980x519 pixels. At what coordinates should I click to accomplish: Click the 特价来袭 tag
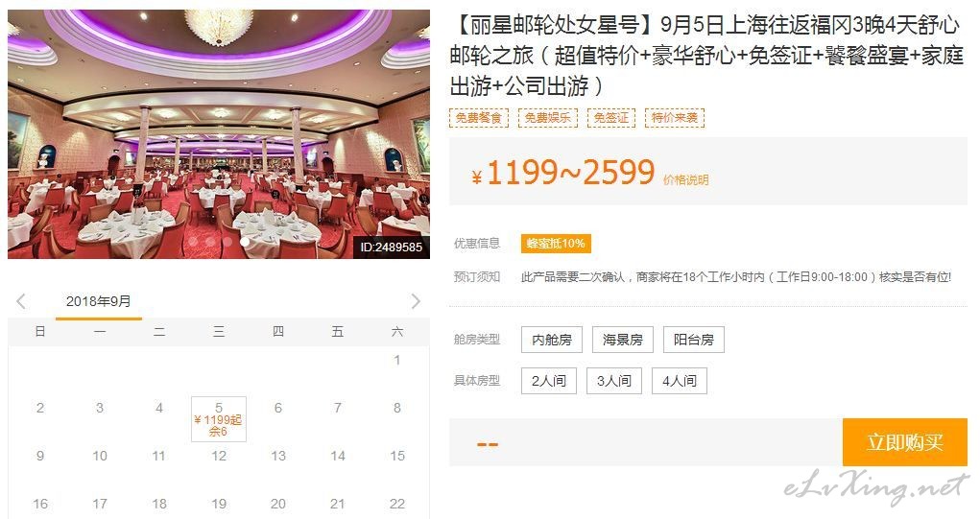[675, 117]
